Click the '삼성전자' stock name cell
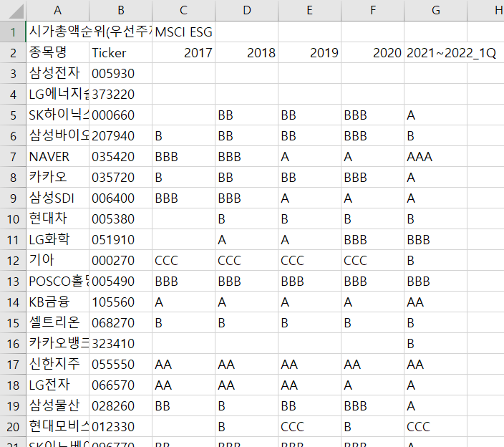The height and width of the screenshot is (447, 504). [57, 73]
